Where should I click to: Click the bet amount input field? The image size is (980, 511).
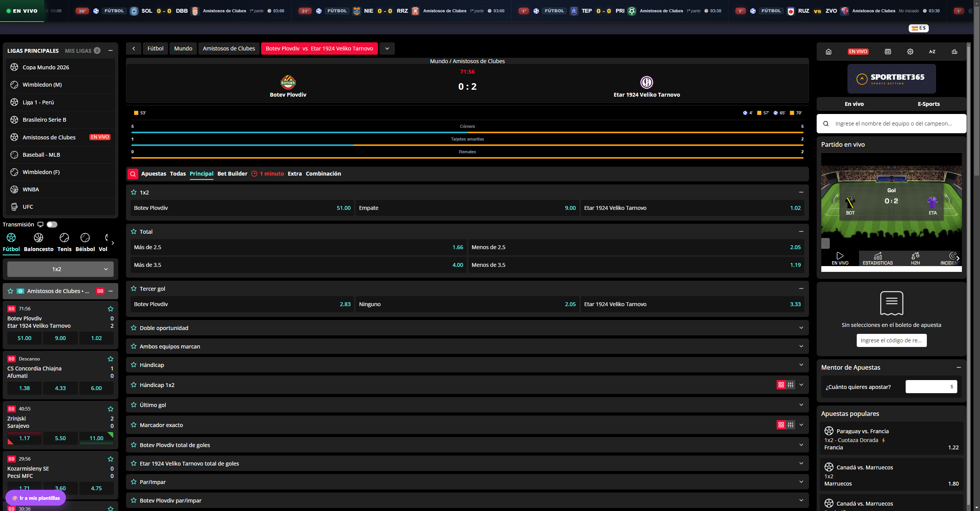[x=931, y=387]
